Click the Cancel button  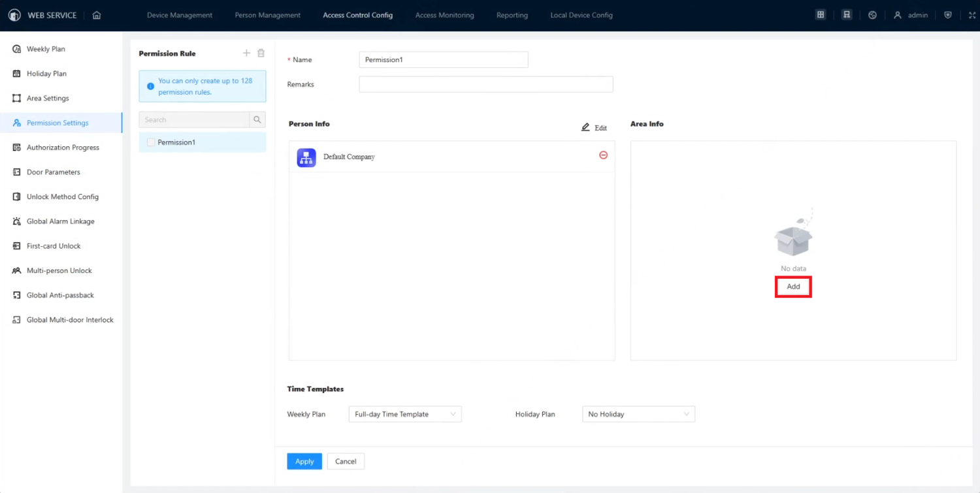pyautogui.click(x=346, y=462)
